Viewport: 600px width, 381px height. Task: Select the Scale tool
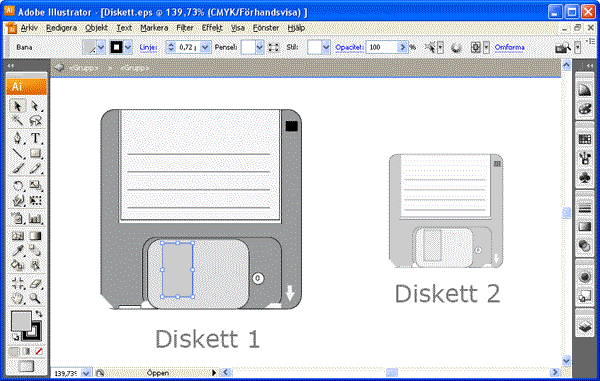click(35, 186)
